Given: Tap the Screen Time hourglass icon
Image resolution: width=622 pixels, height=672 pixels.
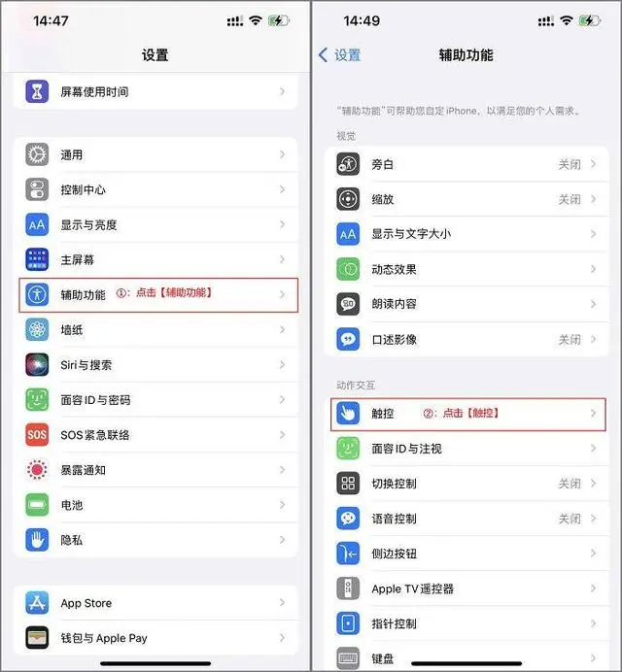Looking at the screenshot, I should [37, 91].
